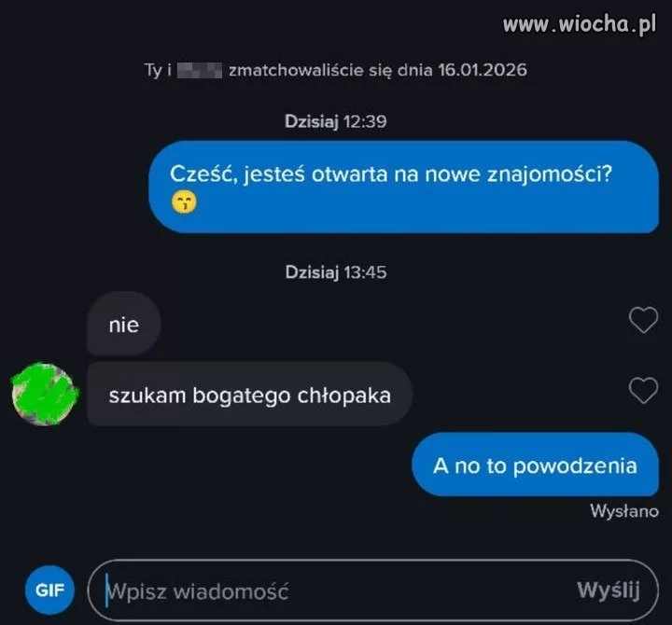Click the kissing face emoji in message
The height and width of the screenshot is (625, 672).
[184, 202]
